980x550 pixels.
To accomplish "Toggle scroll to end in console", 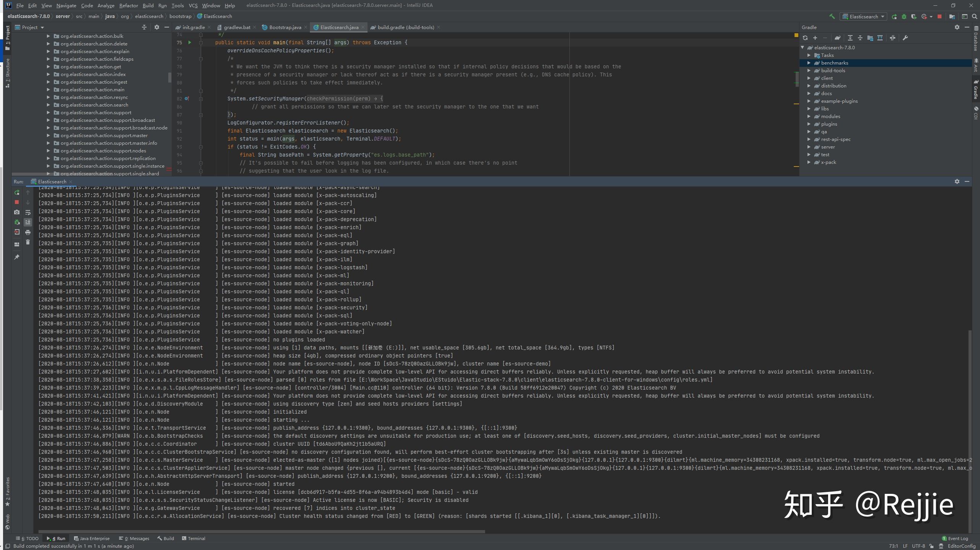I will click(x=28, y=222).
